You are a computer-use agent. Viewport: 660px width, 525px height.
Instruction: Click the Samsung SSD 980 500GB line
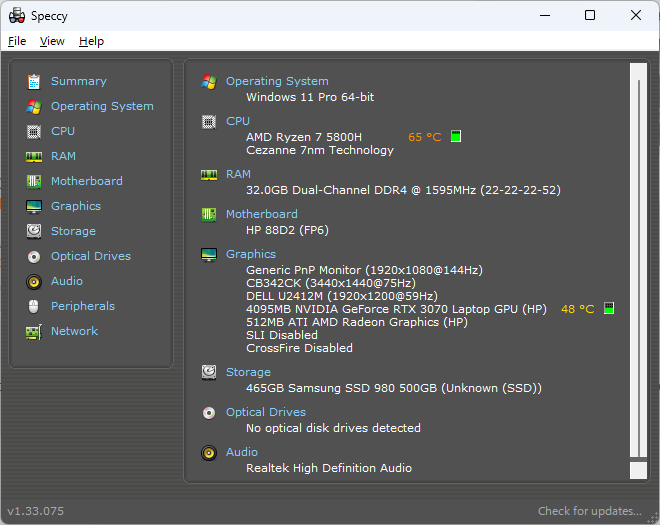pos(394,388)
